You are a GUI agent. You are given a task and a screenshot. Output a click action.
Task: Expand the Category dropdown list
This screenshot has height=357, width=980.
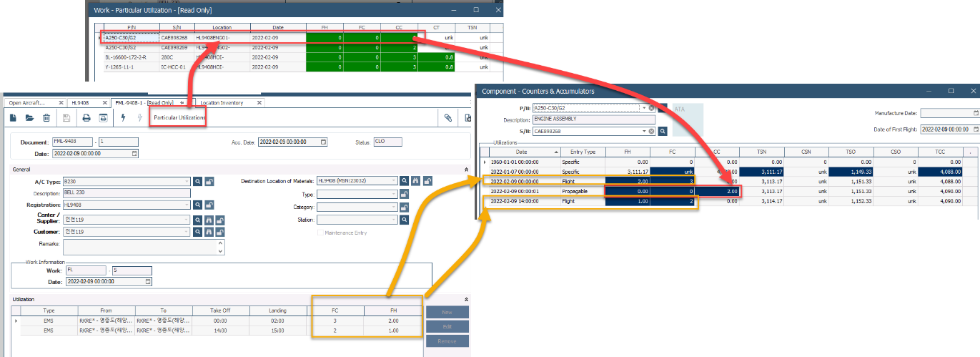pyautogui.click(x=394, y=207)
